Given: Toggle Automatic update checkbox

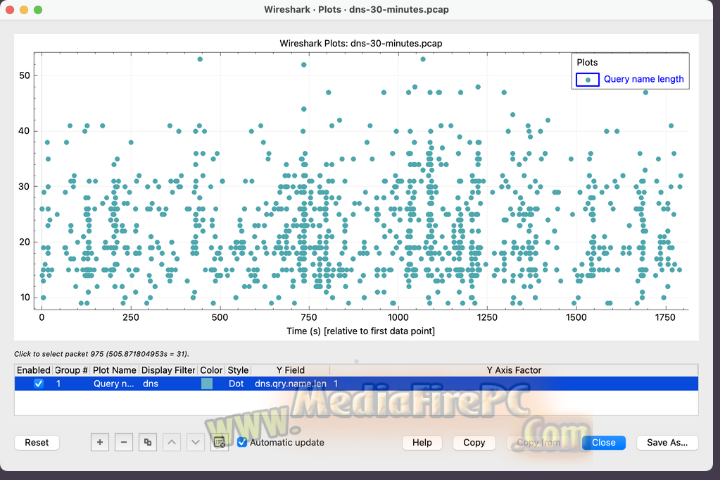Looking at the screenshot, I should coord(242,442).
